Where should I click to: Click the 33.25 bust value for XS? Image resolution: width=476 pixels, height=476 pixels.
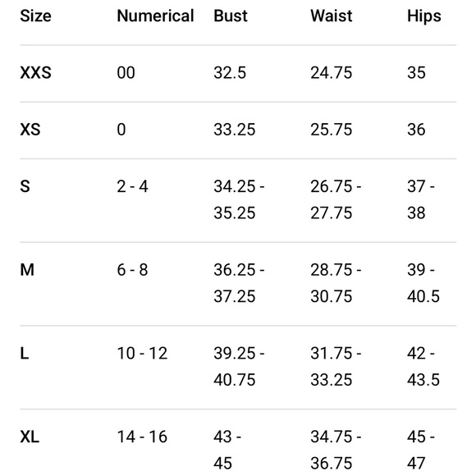(x=235, y=130)
